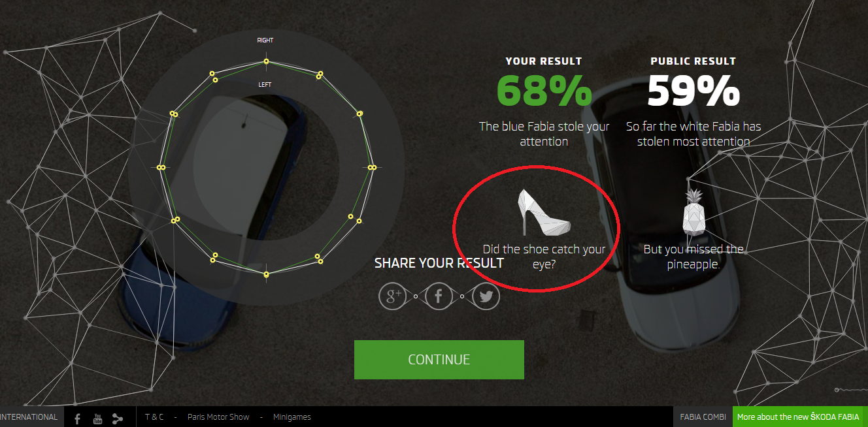
Task: Share result on Google Plus
Action: (x=393, y=296)
